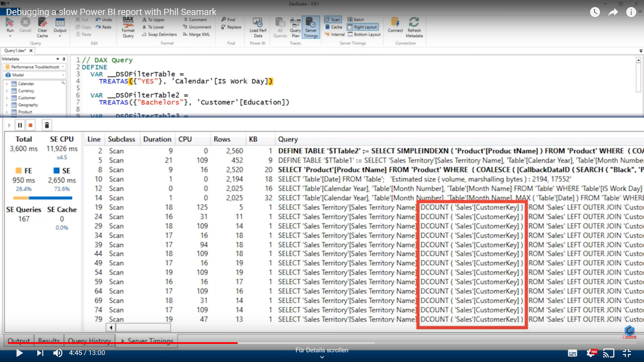
Task: Toggle the Query Plan trace
Action: click(295, 27)
